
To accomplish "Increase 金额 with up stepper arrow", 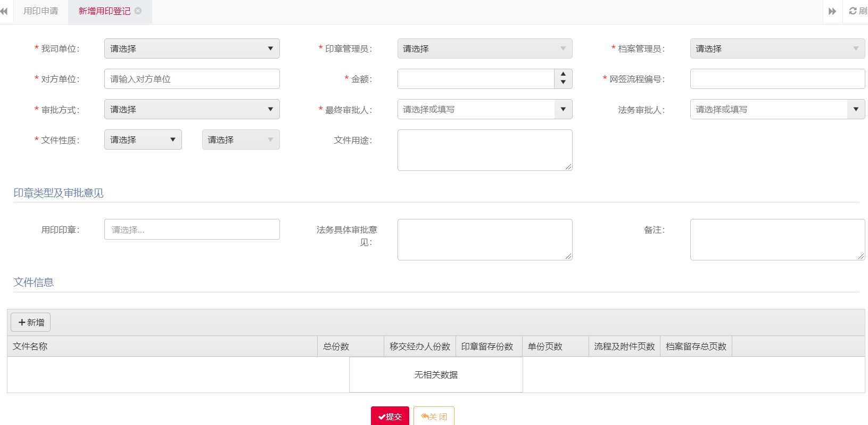I will 563,75.
